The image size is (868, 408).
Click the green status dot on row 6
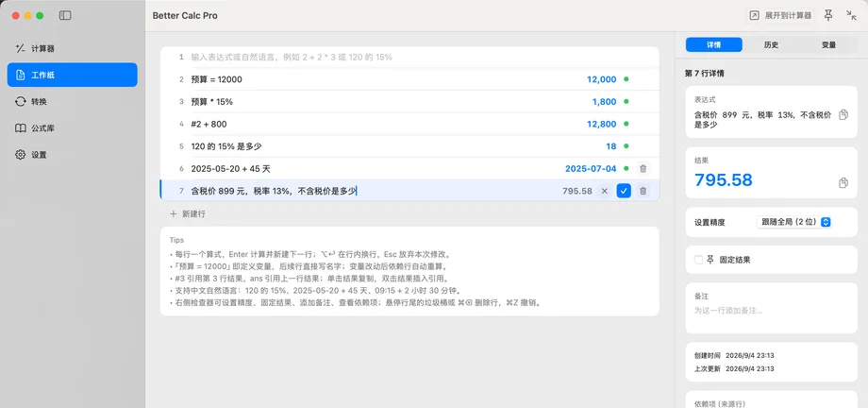626,168
